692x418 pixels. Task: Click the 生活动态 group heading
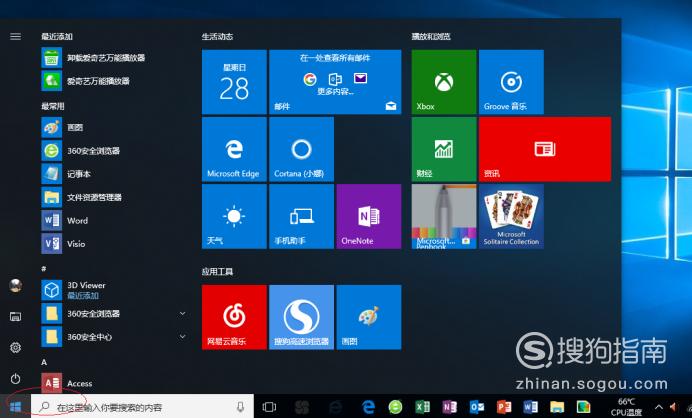pyautogui.click(x=217, y=36)
